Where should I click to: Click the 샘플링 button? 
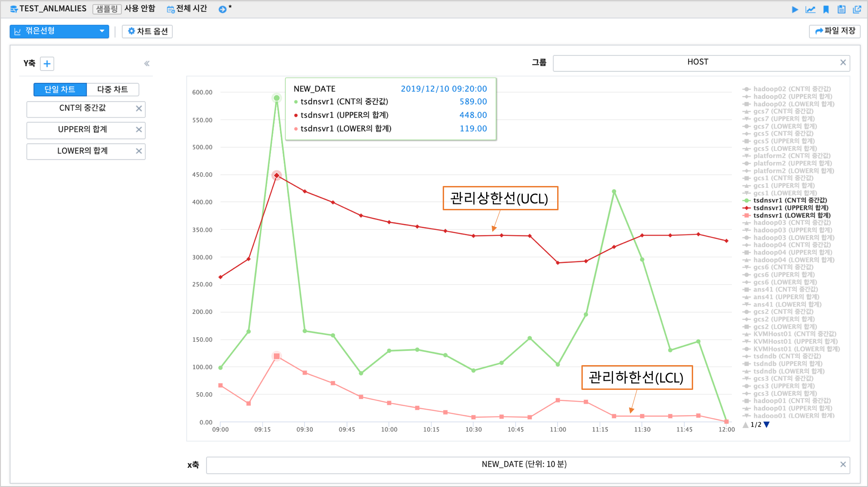click(x=107, y=9)
